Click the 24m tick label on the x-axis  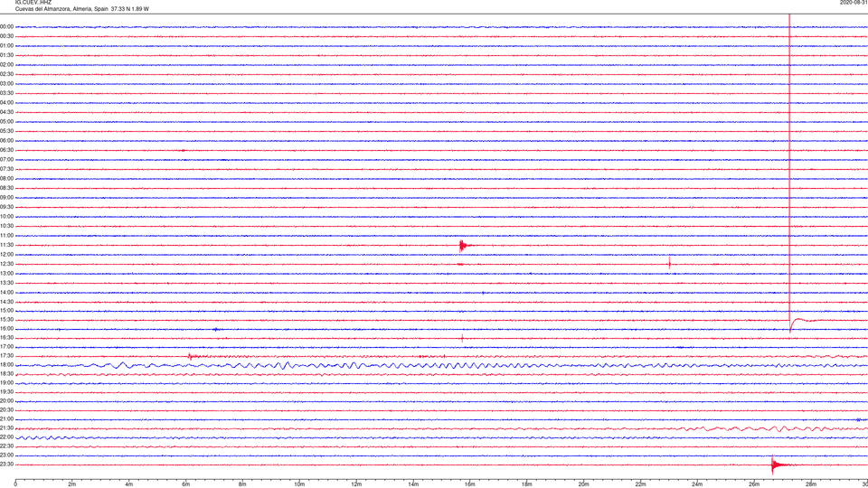point(697,484)
